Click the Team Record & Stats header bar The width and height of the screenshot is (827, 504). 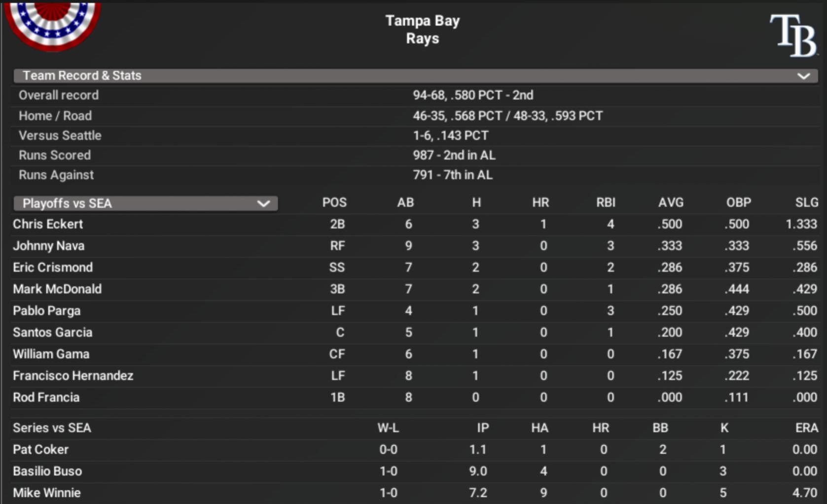click(x=415, y=75)
